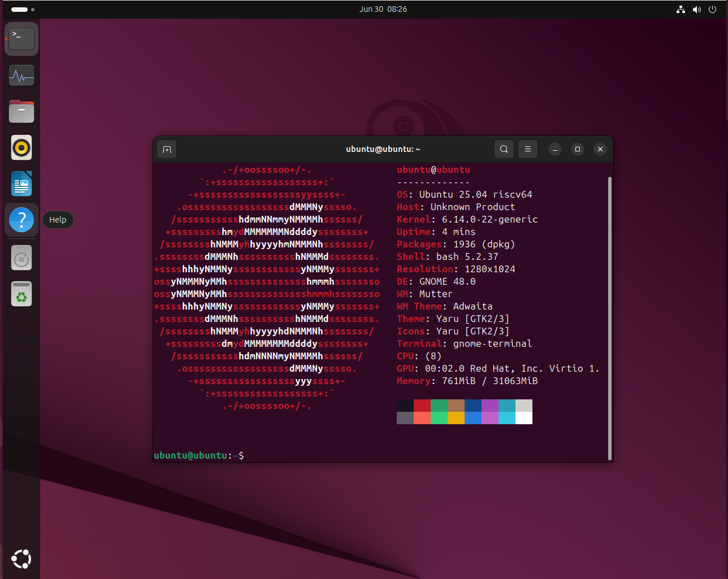Viewport: 728px width, 579px height.
Task: Open the terminal hamburger menu
Action: point(527,149)
